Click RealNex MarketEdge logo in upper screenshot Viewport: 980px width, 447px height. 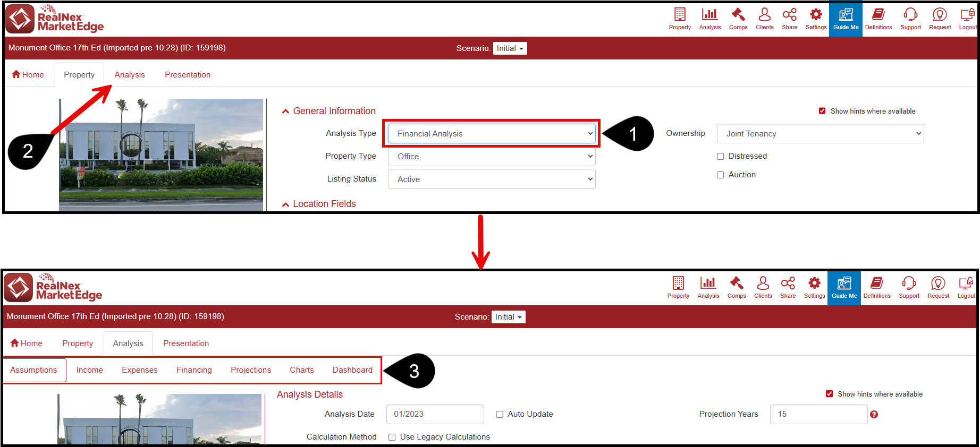55,19
